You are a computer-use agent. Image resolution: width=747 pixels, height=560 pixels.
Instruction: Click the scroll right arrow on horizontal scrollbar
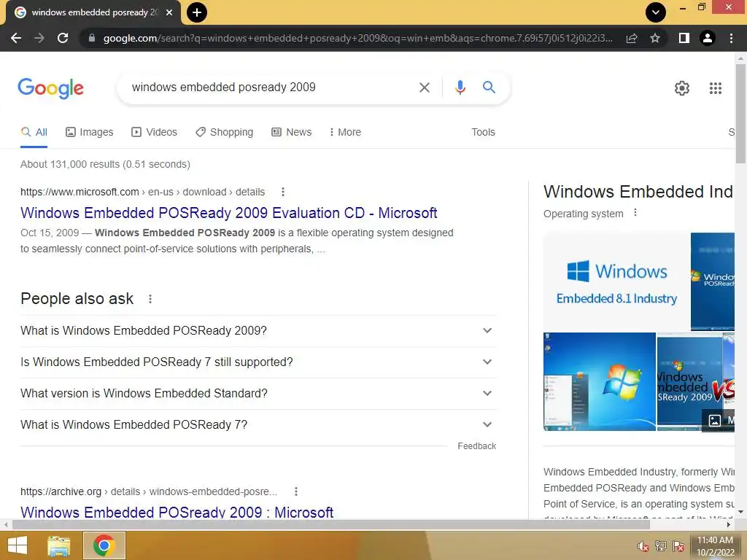[729, 525]
